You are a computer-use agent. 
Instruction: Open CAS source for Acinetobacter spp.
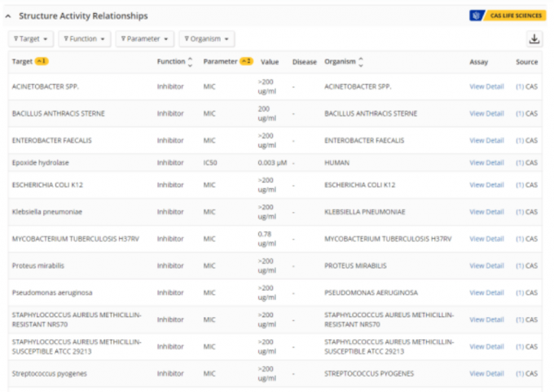coord(526,86)
